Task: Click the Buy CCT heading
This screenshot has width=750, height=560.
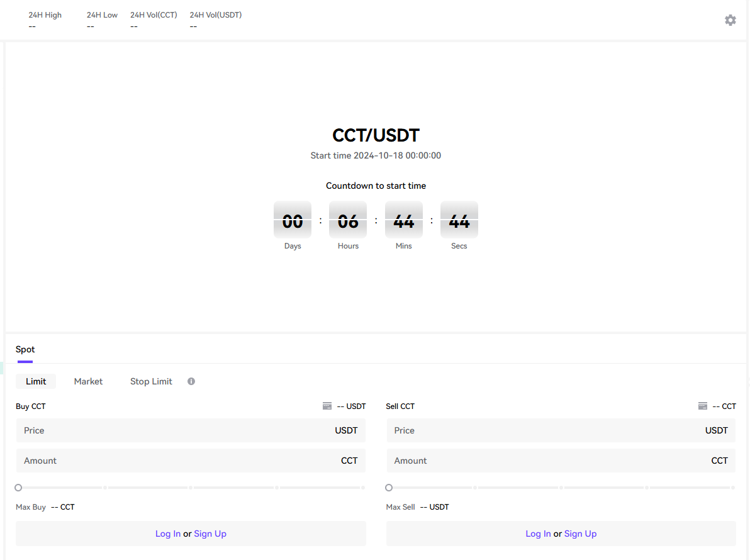Action: pyautogui.click(x=31, y=406)
